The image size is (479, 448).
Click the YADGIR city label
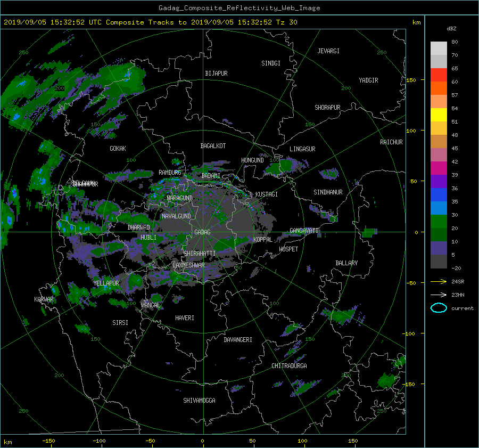pos(368,80)
